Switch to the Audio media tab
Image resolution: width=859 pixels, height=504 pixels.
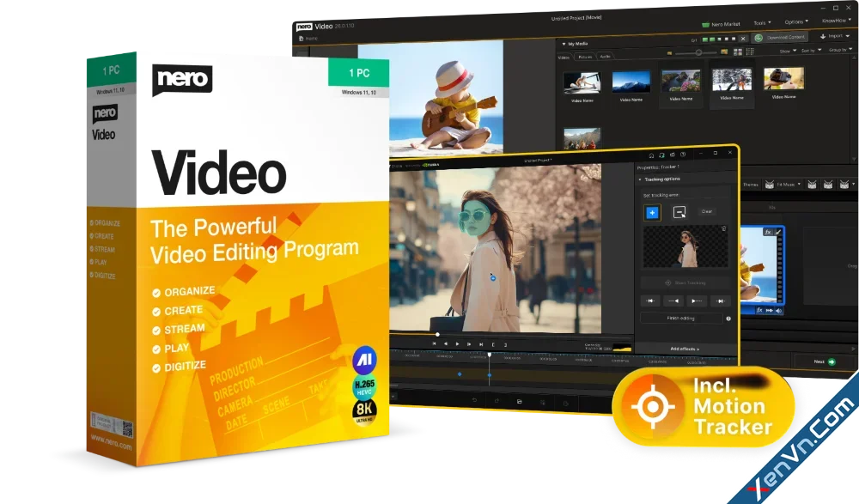pyautogui.click(x=605, y=57)
